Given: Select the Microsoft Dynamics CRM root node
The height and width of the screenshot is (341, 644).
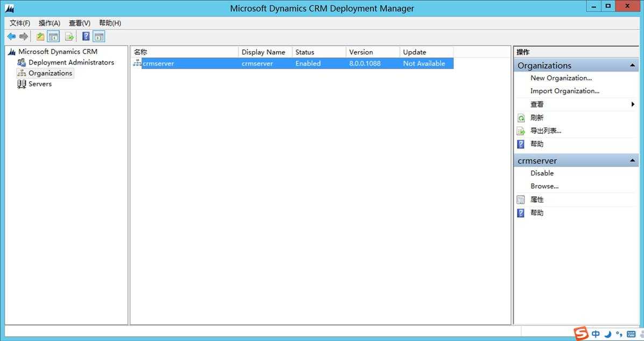Looking at the screenshot, I should coord(58,52).
